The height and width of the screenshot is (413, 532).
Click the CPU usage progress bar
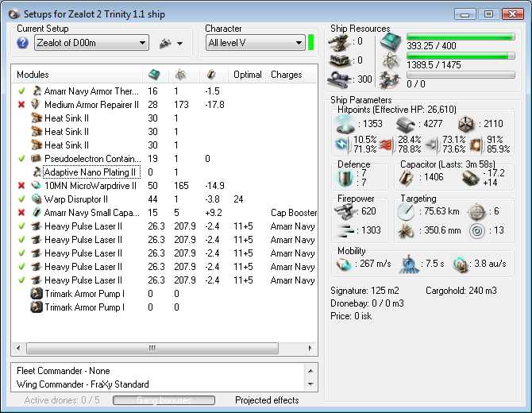pyautogui.click(x=461, y=37)
